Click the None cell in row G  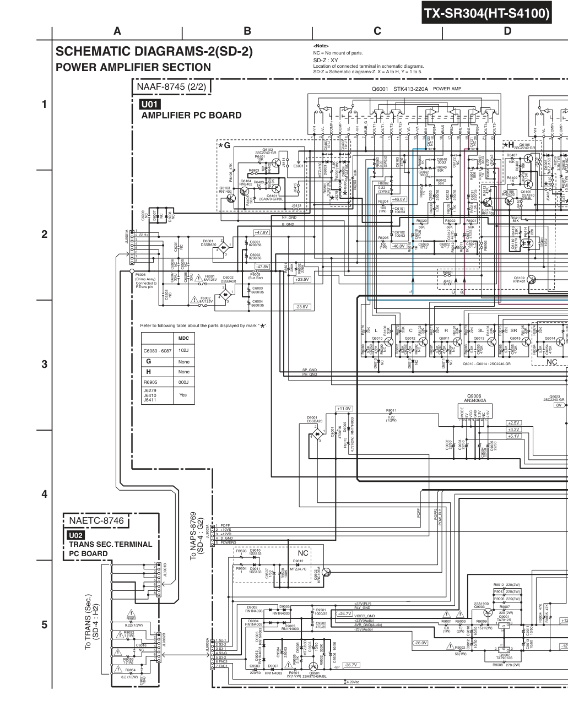183,362
